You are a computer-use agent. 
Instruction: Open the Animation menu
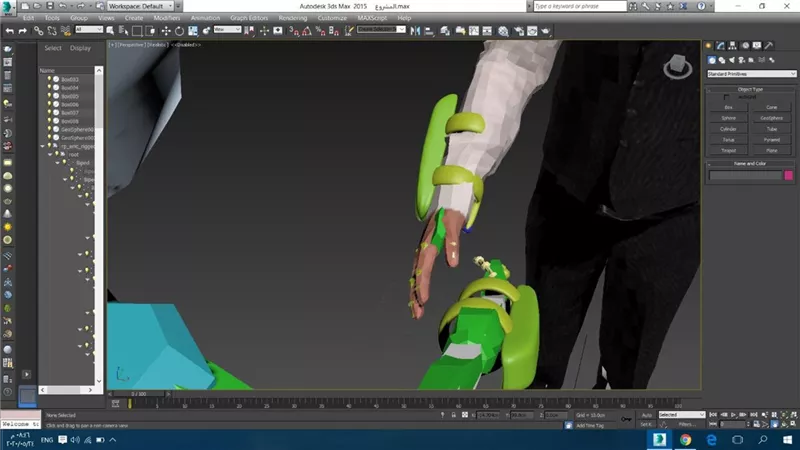(205, 18)
